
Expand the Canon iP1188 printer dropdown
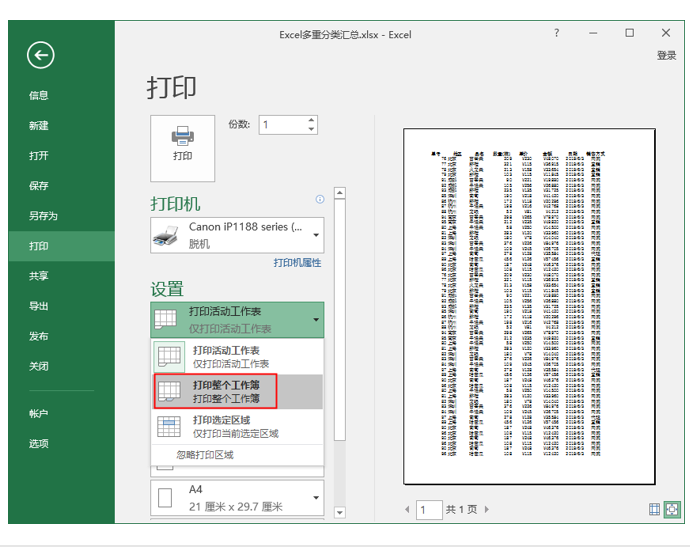316,235
